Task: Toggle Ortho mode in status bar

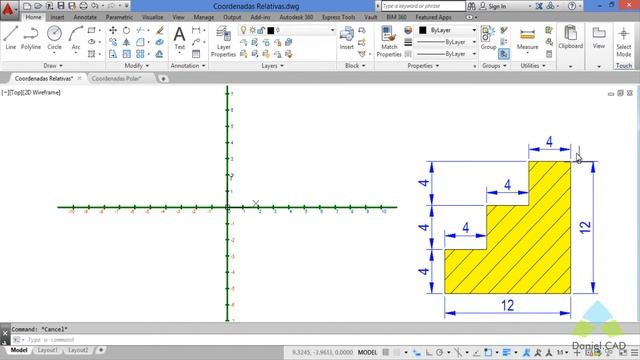Action: click(x=429, y=352)
